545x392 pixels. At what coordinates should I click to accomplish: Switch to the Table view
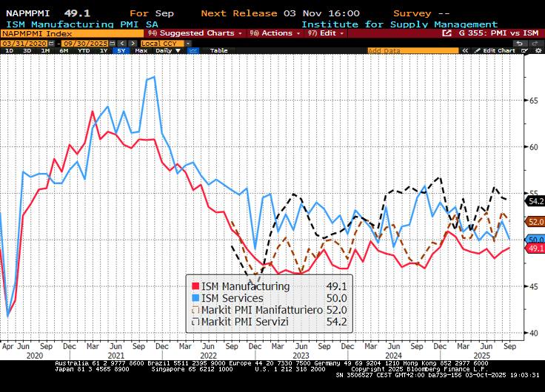coord(218,51)
